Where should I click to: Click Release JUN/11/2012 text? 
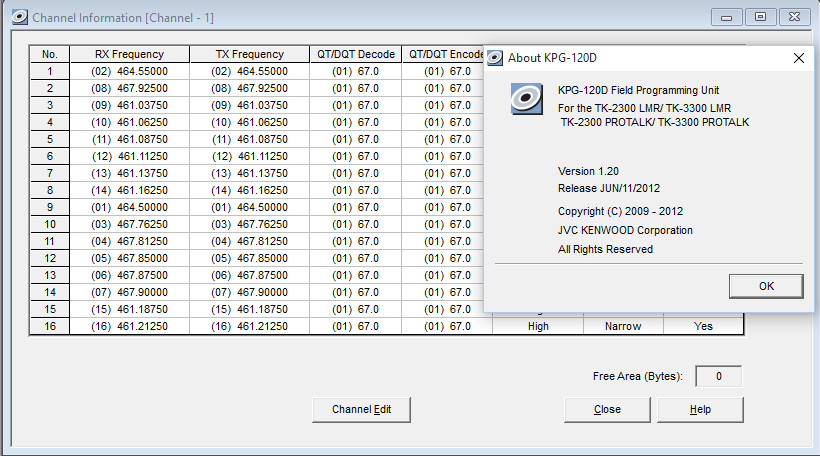(609, 188)
